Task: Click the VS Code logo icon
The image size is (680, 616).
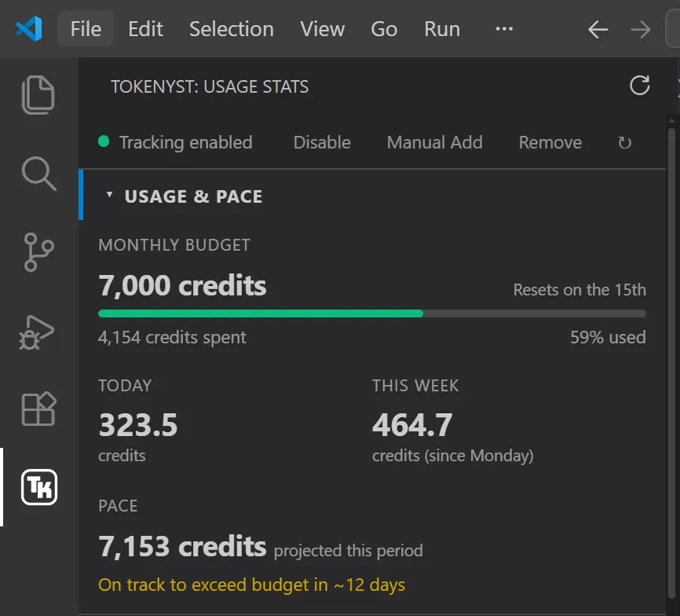Action: [x=29, y=29]
